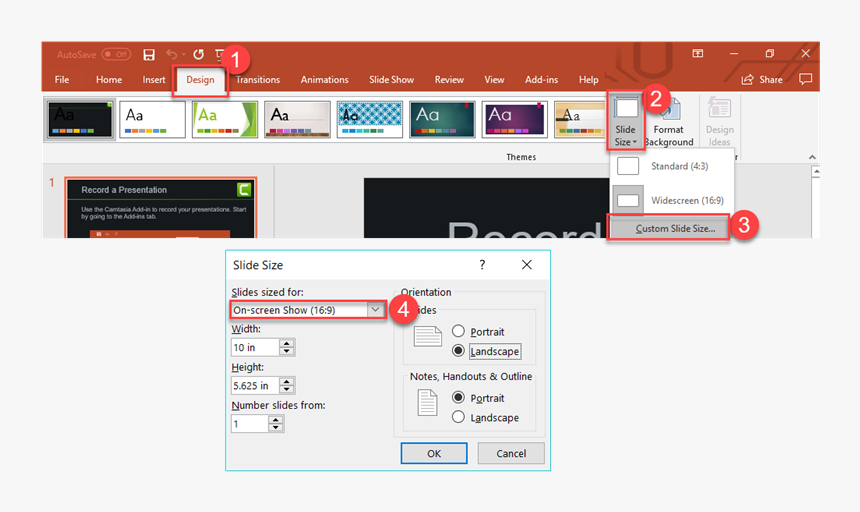The height and width of the screenshot is (512, 860).
Task: Decrease Width with the down spinner
Action: click(286, 351)
